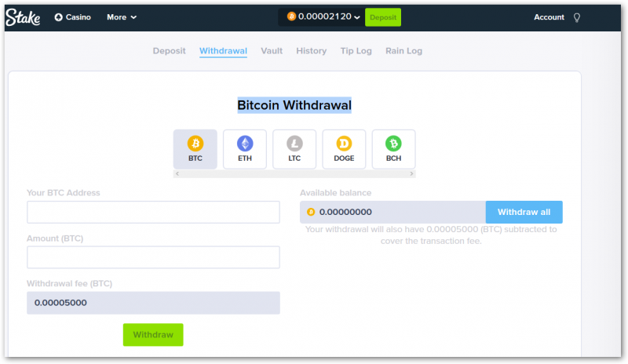
Task: Open the Casino section
Action: pos(73,17)
